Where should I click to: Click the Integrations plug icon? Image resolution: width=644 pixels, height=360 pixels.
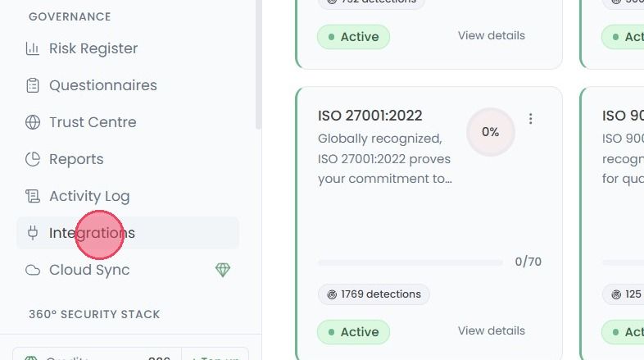(x=33, y=233)
